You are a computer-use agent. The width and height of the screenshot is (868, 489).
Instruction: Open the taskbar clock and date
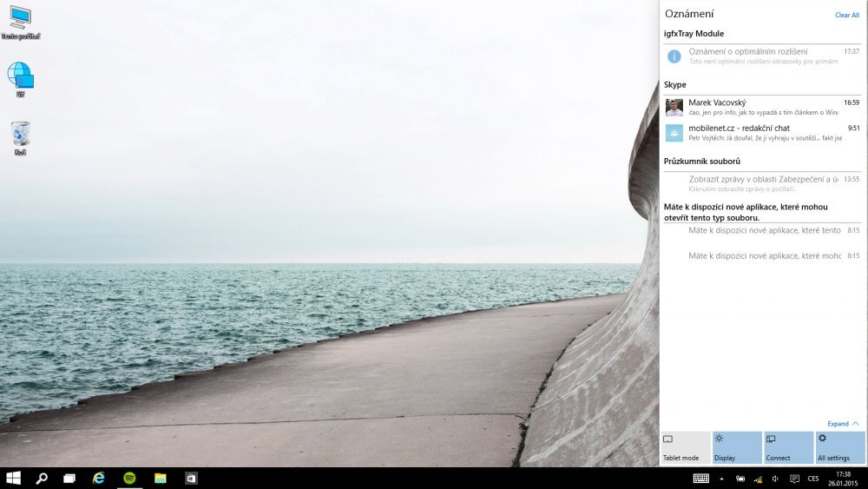[x=843, y=479]
